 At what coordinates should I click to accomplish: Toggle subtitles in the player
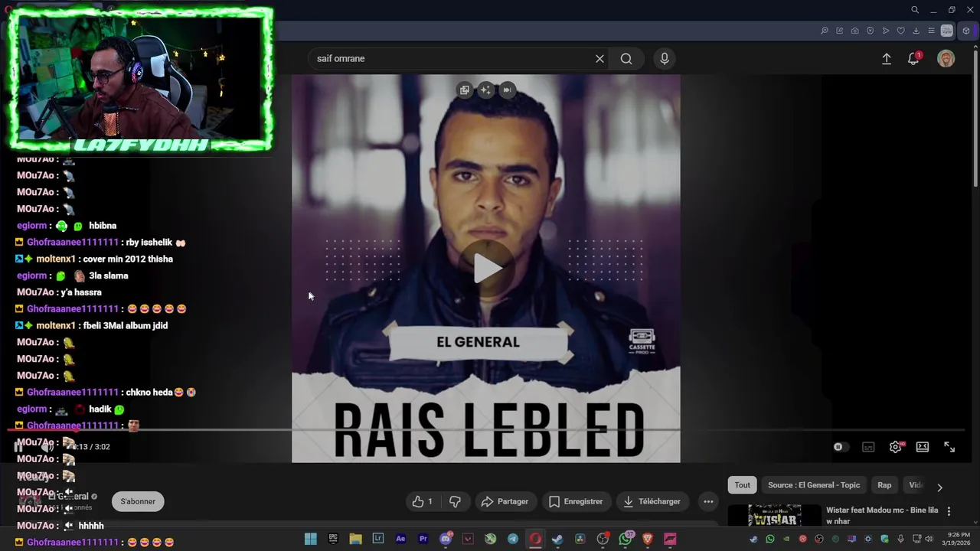[x=868, y=447]
